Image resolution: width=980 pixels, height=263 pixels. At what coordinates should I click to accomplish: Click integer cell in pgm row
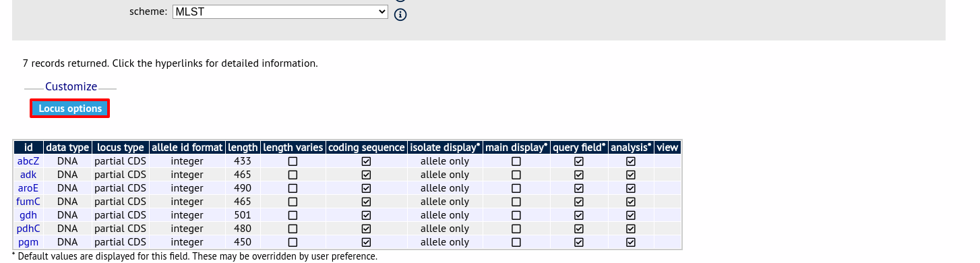pyautogui.click(x=187, y=242)
